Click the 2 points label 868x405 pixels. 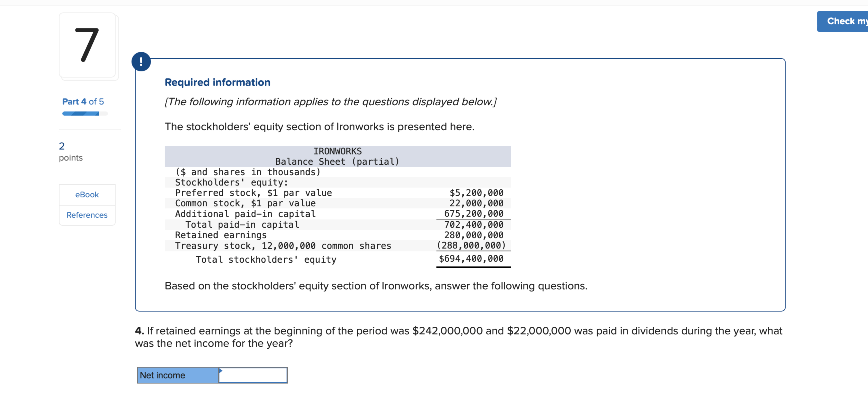coord(70,151)
